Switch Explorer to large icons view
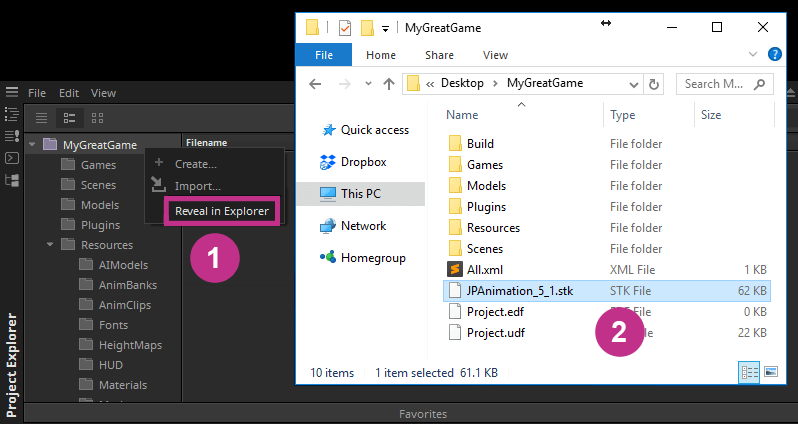798x424 pixels. 770,372
